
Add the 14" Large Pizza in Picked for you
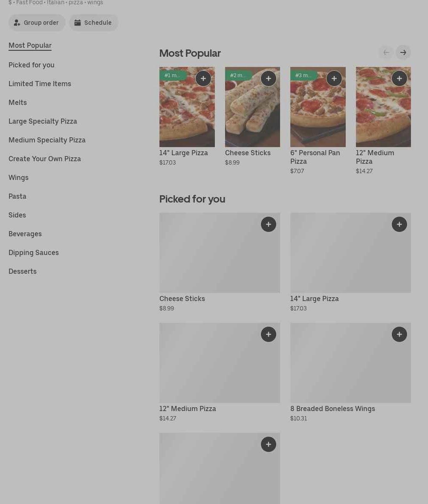point(399,224)
